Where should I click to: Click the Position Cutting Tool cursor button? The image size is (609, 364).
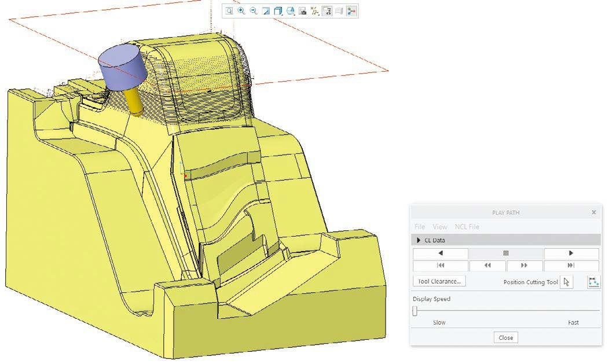tap(566, 282)
